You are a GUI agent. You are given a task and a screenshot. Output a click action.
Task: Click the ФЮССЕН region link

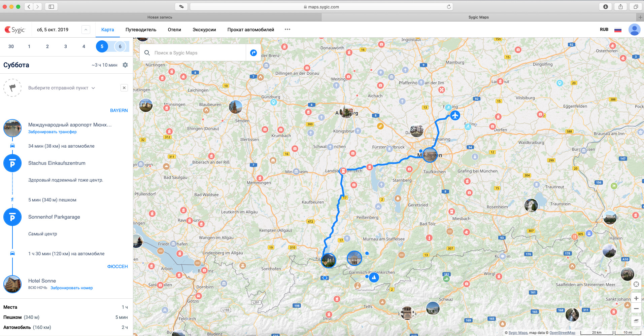[117, 266]
